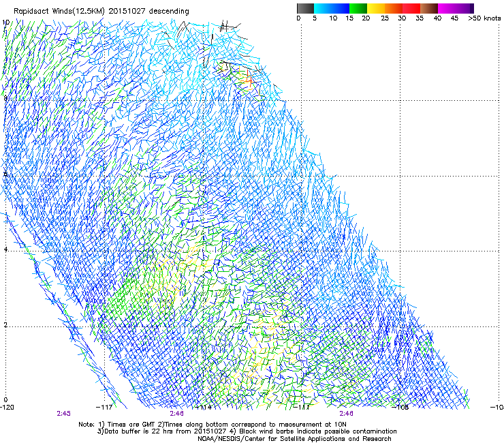Click the 'Note: 1) Times are GMT' line

pos(212,425)
